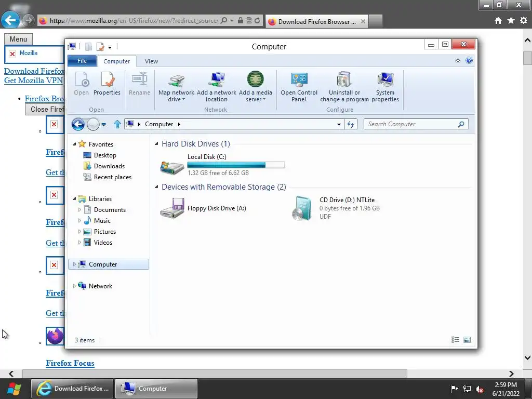Select CD Drive (D:) NTLite icon
Screen dimensions: 532x399
point(302,208)
